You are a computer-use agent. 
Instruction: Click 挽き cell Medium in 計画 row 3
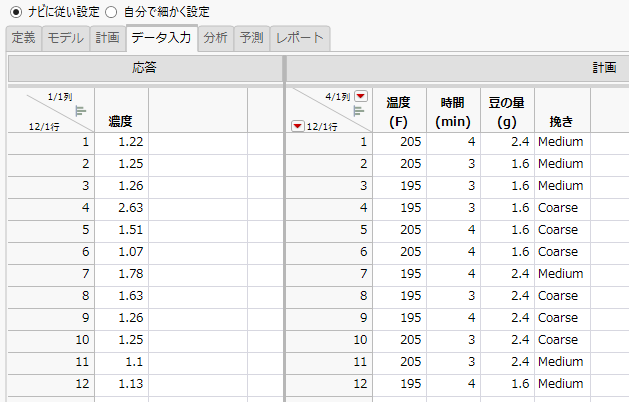[x=562, y=186]
